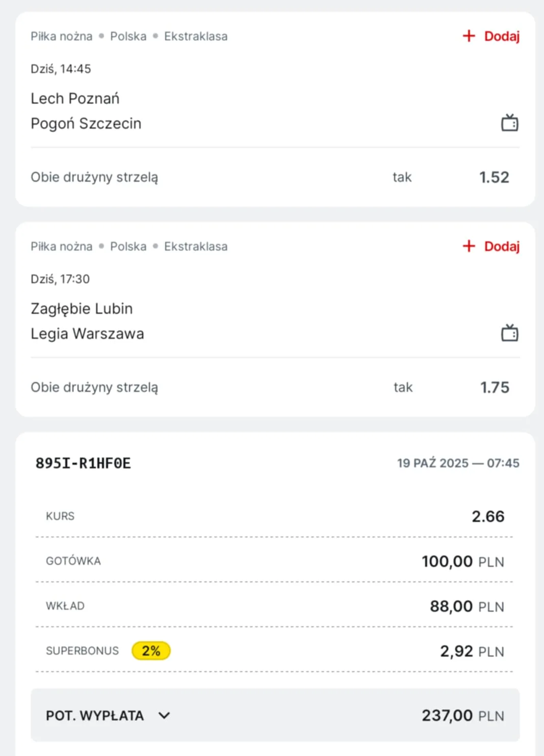Click the Dodaj label for the Lech–Pogoń bet
The width and height of the screenshot is (544, 756).
point(502,36)
